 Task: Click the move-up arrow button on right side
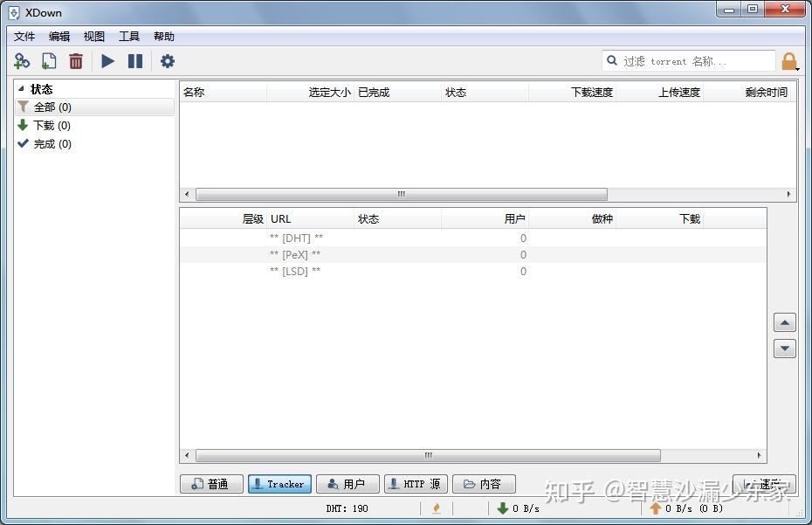click(x=784, y=321)
